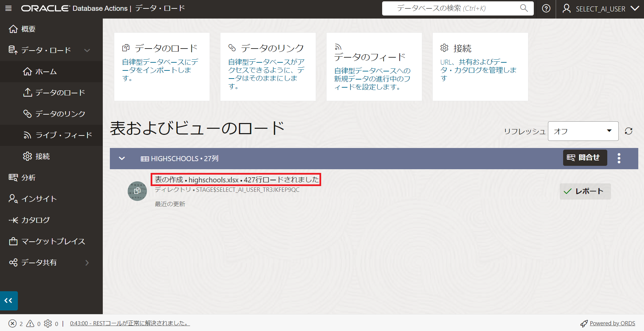This screenshot has height=331, width=644.
Task: Expand the データ共有 sidebar submenu
Action: (87, 263)
